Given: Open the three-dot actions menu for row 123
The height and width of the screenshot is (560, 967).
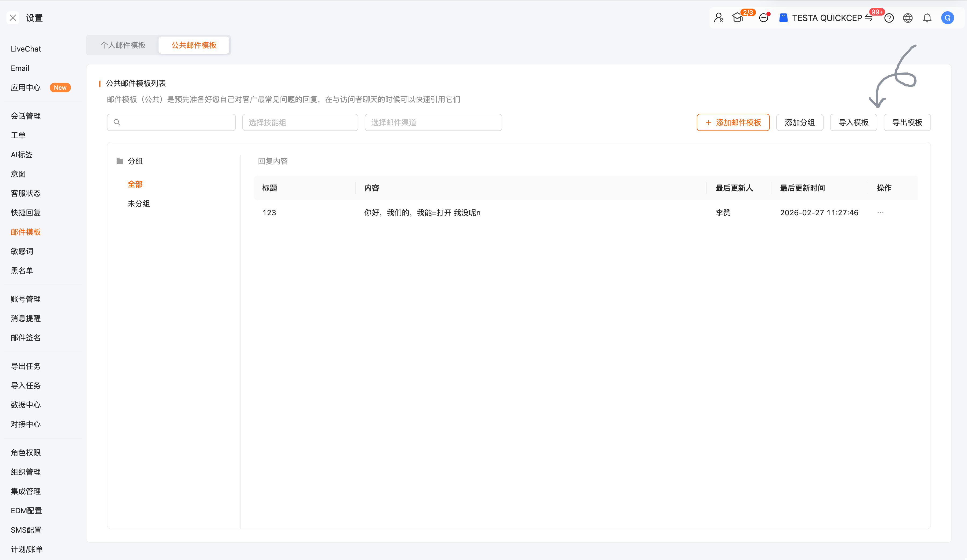Looking at the screenshot, I should click(880, 213).
